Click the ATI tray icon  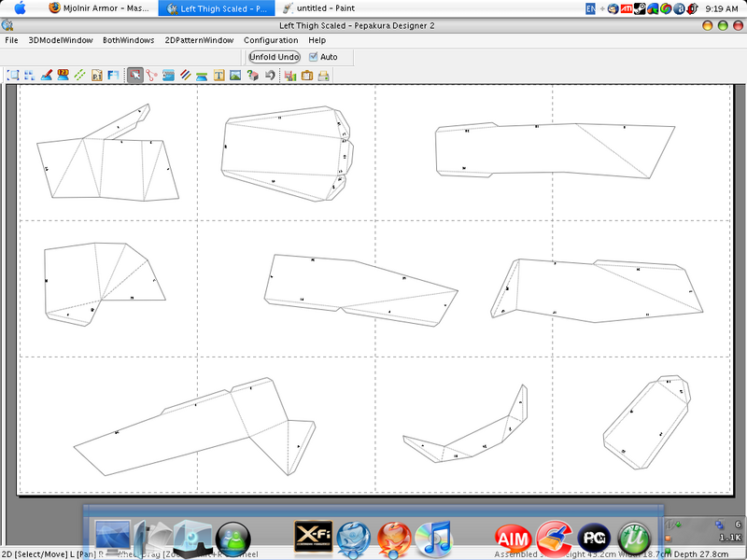[x=627, y=8]
